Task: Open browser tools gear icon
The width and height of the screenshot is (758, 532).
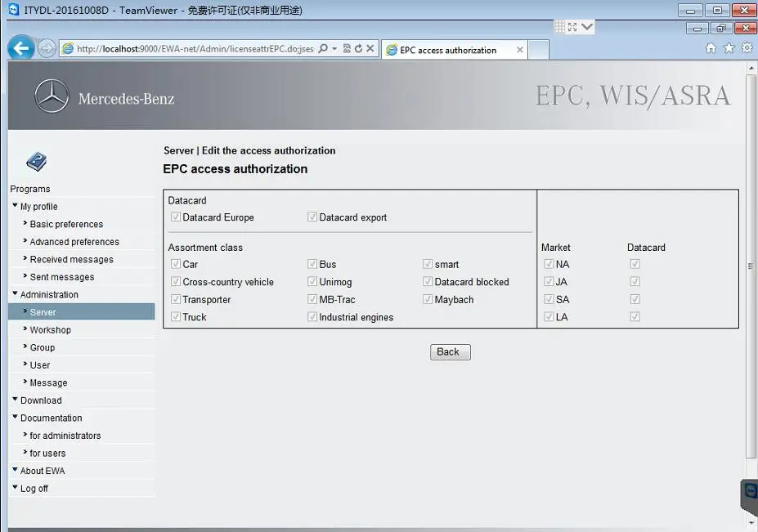Action: coord(747,48)
